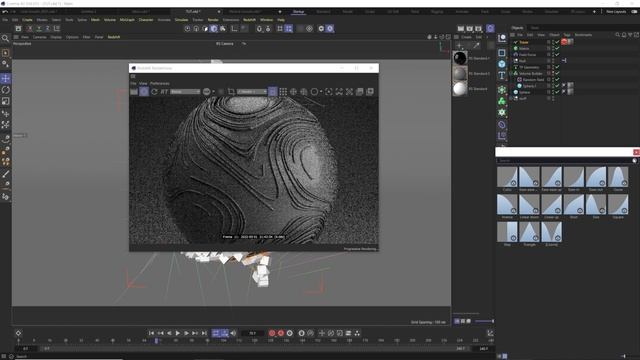Toggle the Field Force enable checkmark
Viewport: 640px width, 360px height.
[557, 54]
